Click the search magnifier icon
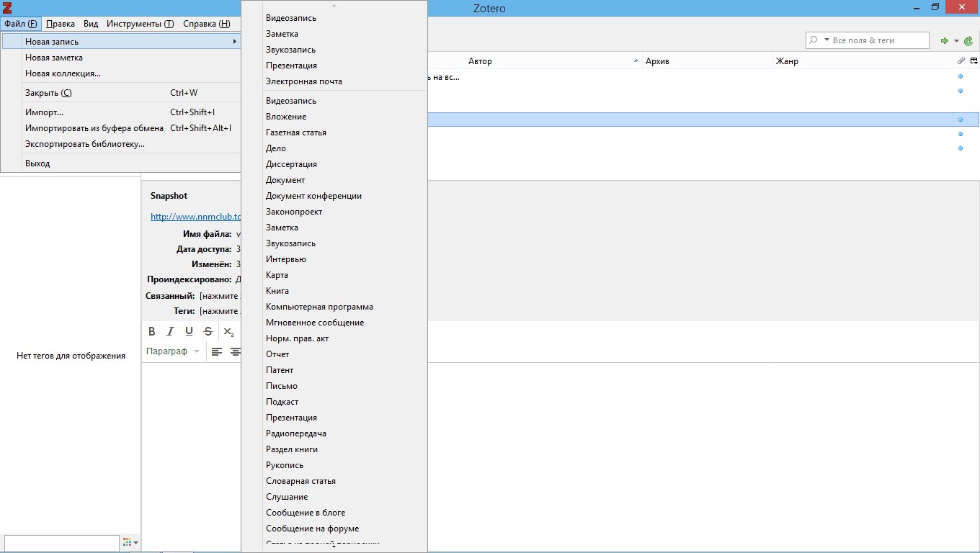The image size is (980, 553). [x=814, y=40]
